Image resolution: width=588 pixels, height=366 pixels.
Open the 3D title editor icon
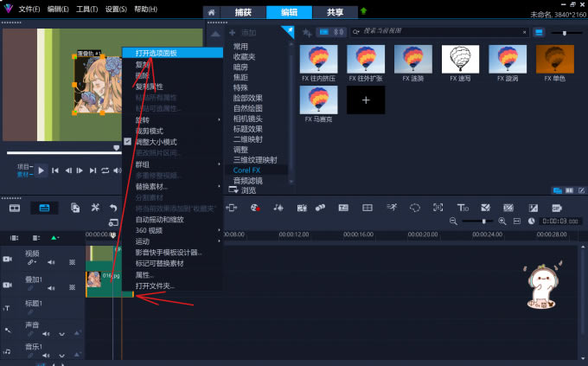(463, 208)
